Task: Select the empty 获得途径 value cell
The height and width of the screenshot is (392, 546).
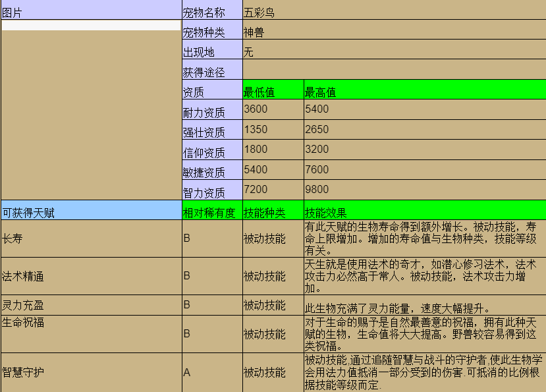Action: [x=393, y=70]
